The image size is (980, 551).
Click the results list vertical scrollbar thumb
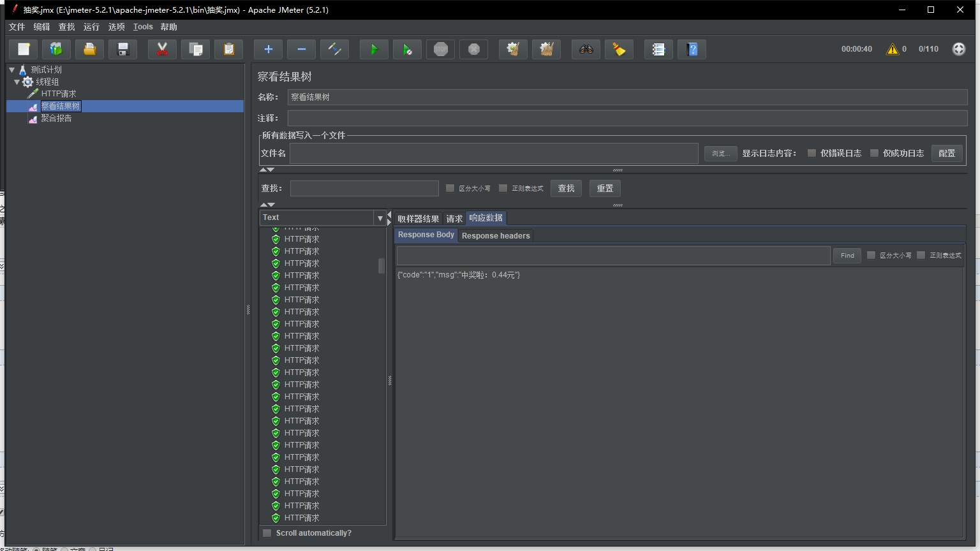(x=382, y=265)
